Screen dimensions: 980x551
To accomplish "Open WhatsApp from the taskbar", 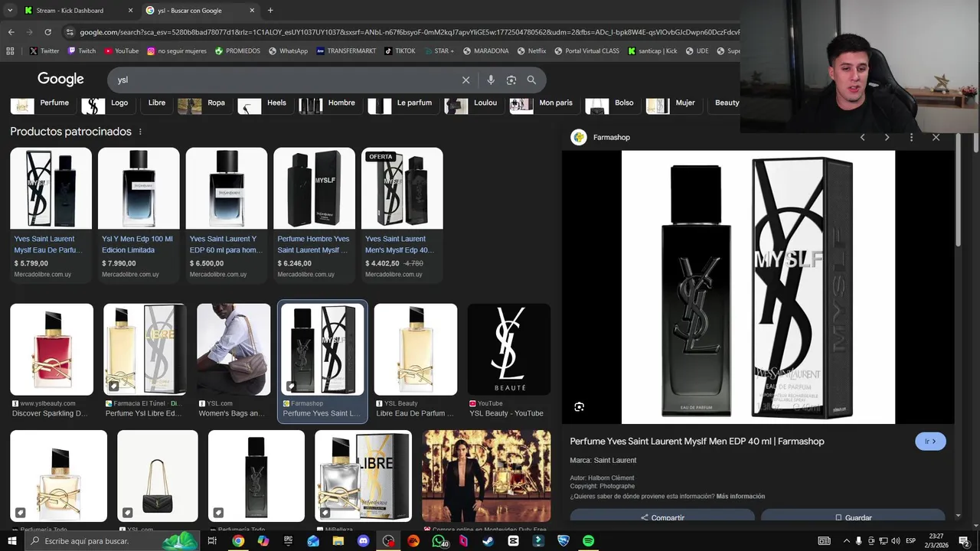I will (x=439, y=541).
